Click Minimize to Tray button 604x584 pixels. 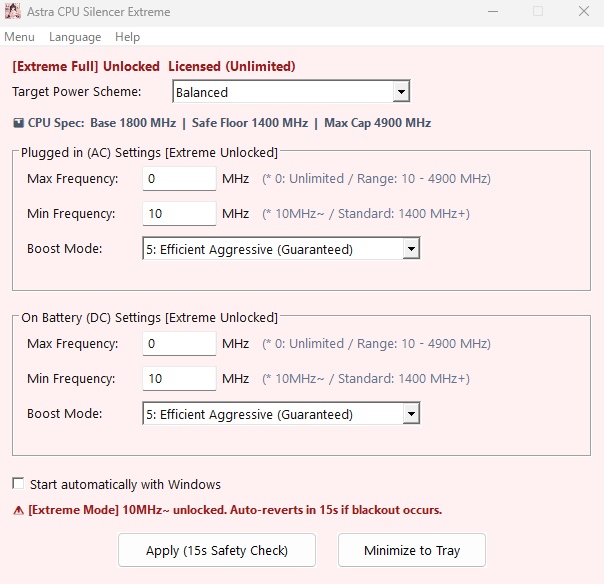pyautogui.click(x=412, y=550)
